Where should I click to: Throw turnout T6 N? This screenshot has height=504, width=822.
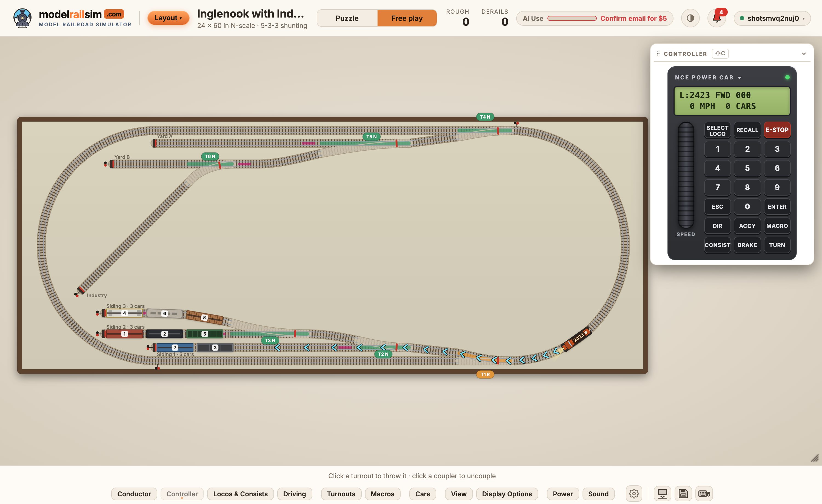[210, 156]
